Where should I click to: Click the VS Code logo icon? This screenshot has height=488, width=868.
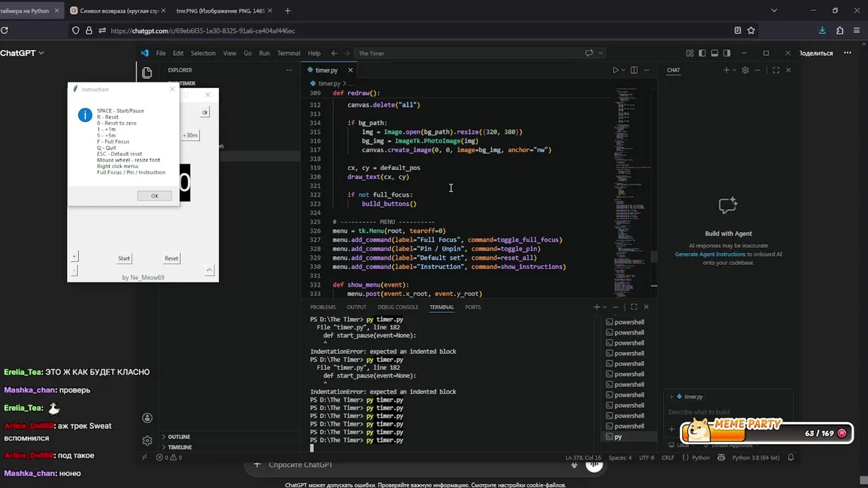[x=144, y=53]
